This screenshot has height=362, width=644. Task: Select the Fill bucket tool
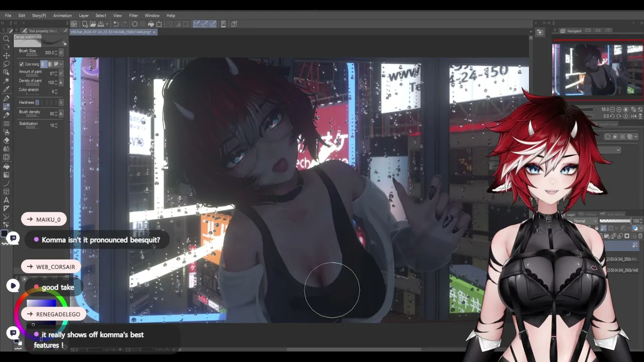(x=7, y=166)
